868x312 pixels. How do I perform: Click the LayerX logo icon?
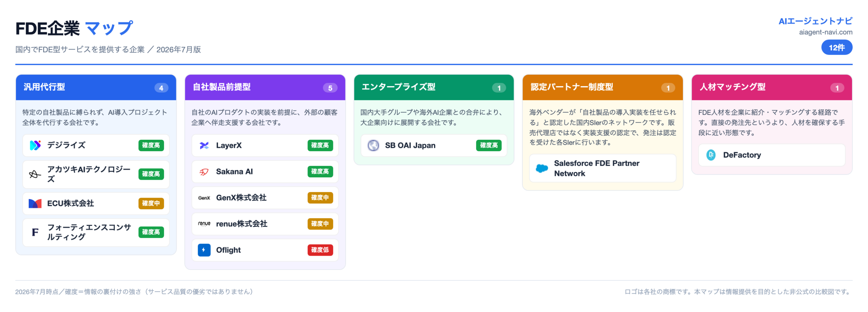point(204,145)
